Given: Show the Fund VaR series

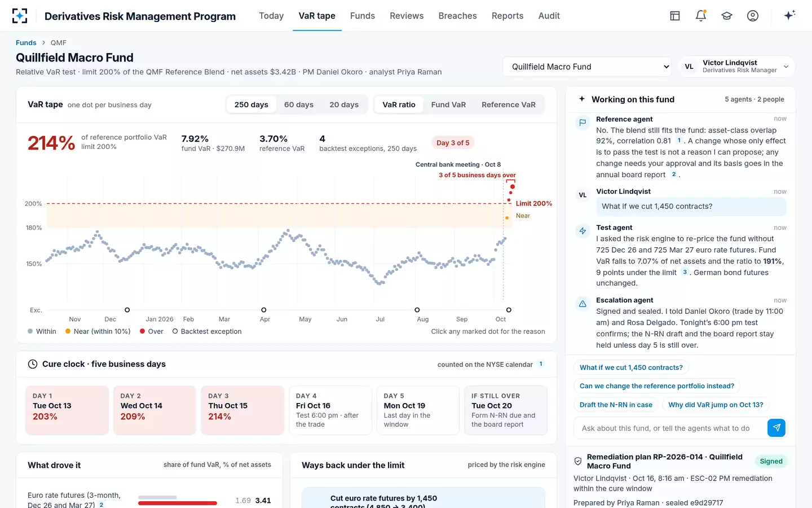Looking at the screenshot, I should 448,104.
